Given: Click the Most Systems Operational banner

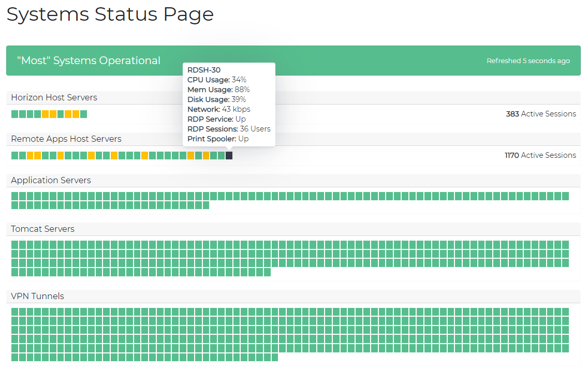Looking at the screenshot, I should click(89, 61).
